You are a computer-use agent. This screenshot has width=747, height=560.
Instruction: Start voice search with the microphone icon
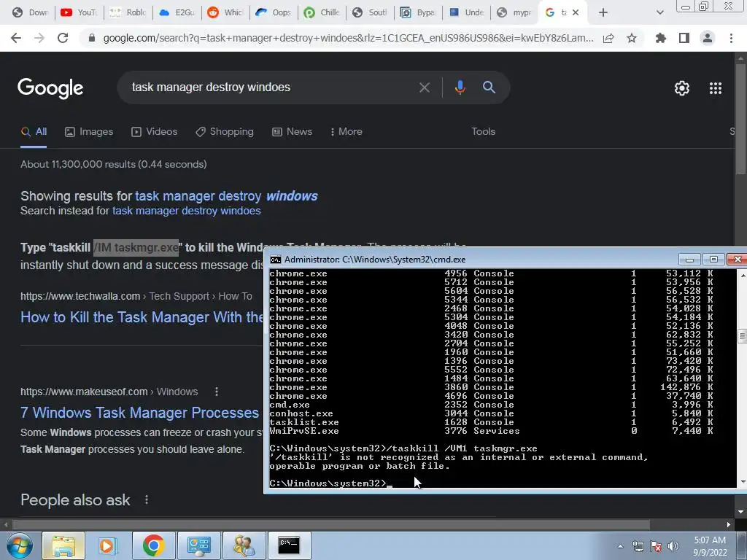(460, 87)
